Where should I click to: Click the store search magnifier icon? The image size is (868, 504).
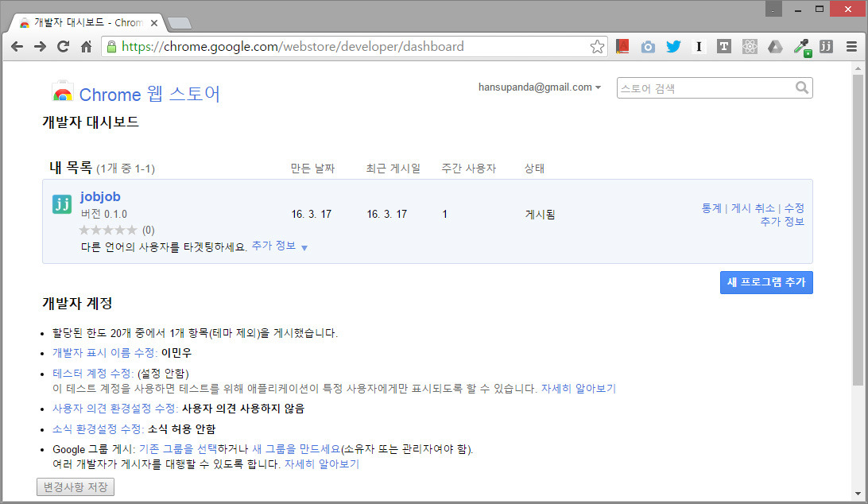(801, 87)
